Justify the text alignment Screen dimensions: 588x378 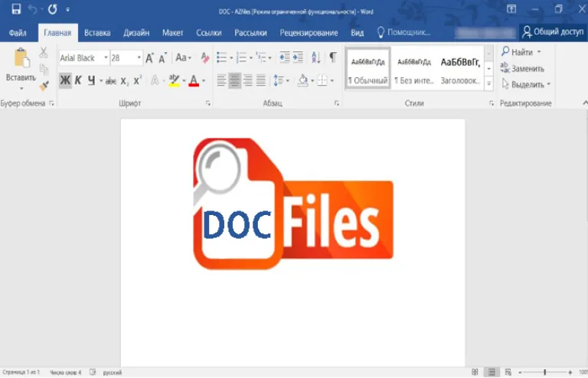(261, 80)
